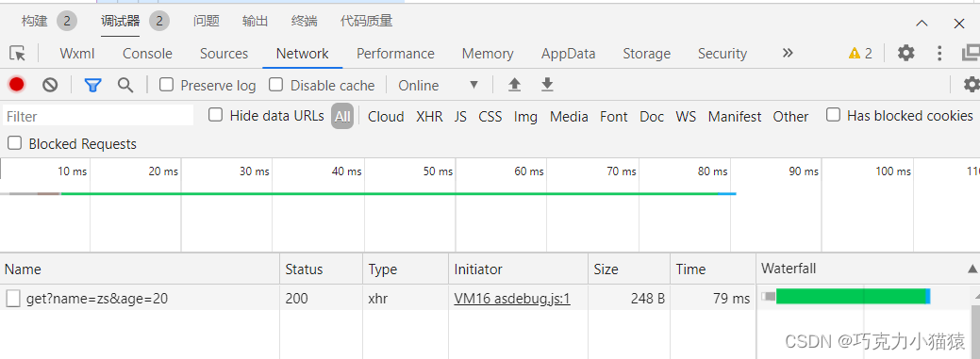980x359 pixels.
Task: Filter requests by XHR
Action: tap(429, 117)
